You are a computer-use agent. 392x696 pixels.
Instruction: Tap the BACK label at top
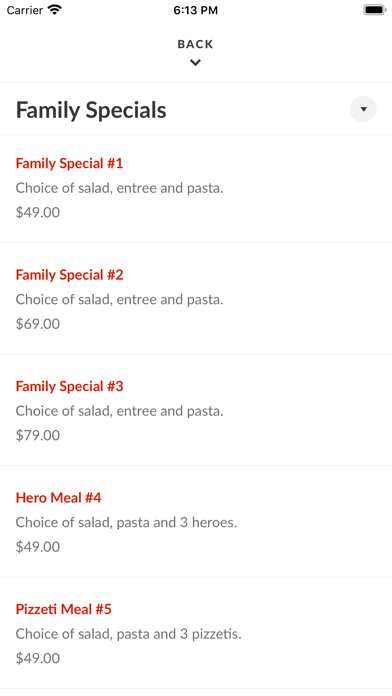tap(195, 44)
